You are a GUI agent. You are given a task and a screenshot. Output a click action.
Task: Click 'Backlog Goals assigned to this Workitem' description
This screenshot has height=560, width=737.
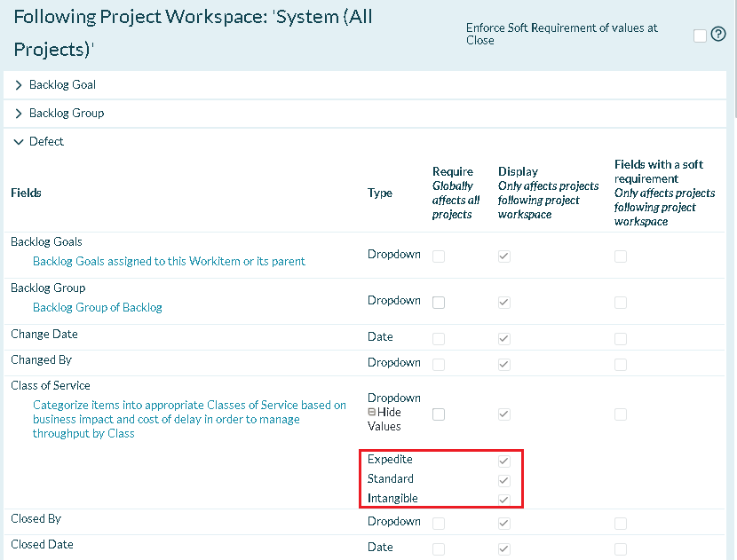click(169, 261)
